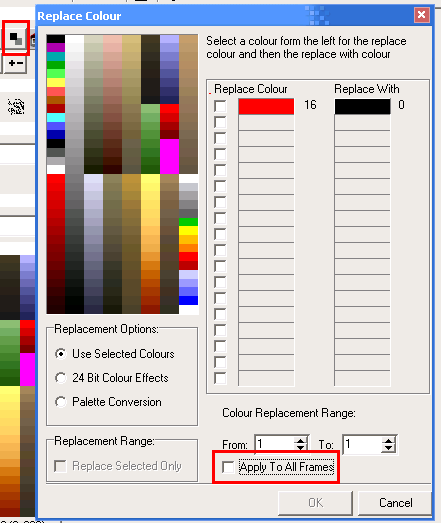Pick the pure blue swatch in palette

188,300
